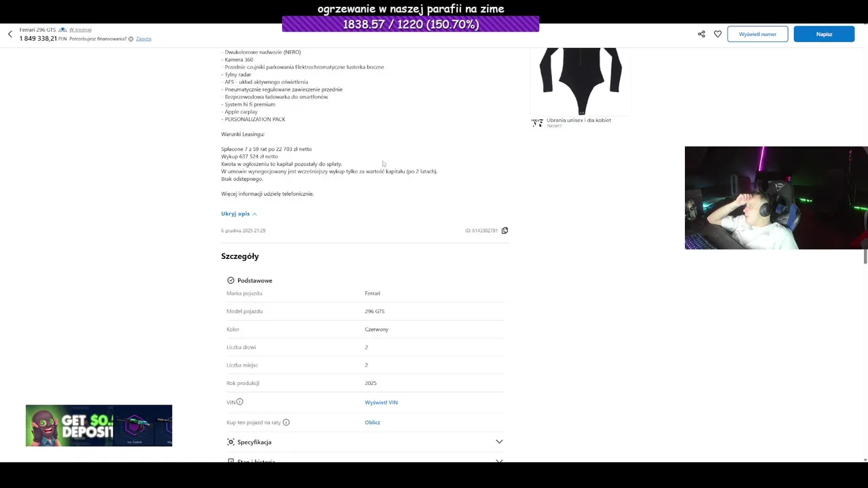Open the Wyświetl VIN link
The width and height of the screenshot is (868, 488).
coord(381,403)
